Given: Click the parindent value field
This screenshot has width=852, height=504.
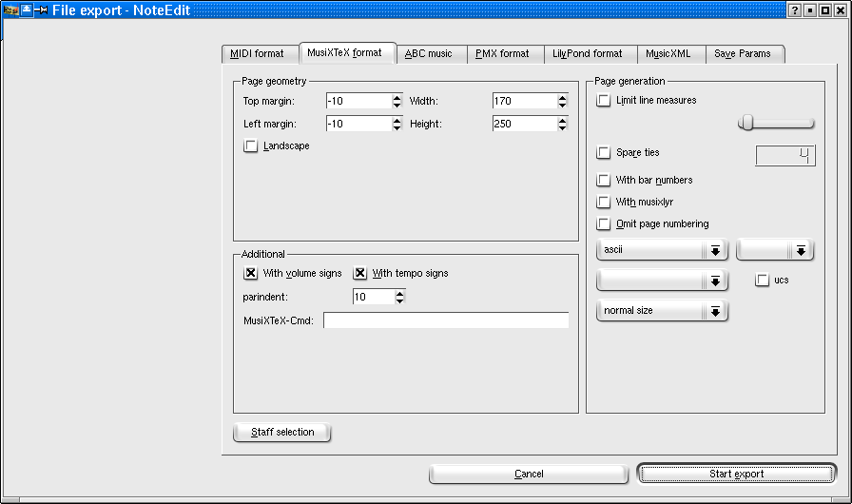Looking at the screenshot, I should pos(374,297).
